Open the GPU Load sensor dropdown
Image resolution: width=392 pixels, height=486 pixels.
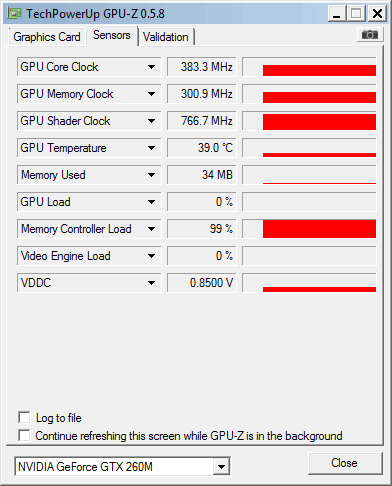point(151,202)
